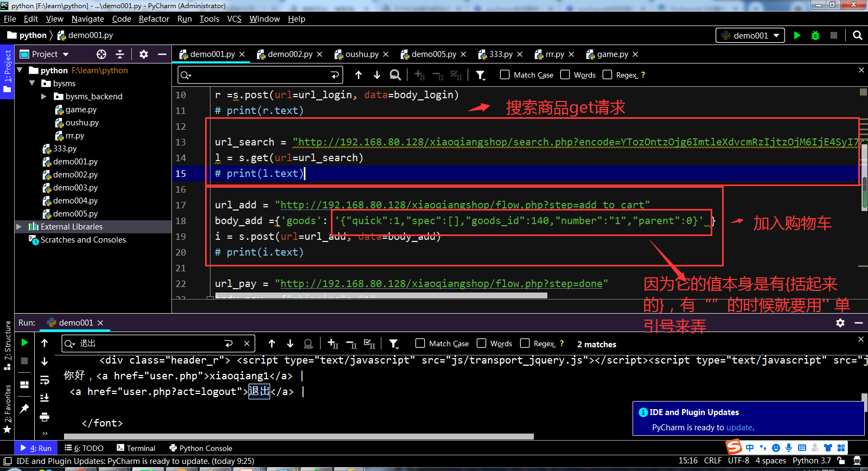Minimize the Run tool window
Screen dimensions: 868x471
(859, 323)
